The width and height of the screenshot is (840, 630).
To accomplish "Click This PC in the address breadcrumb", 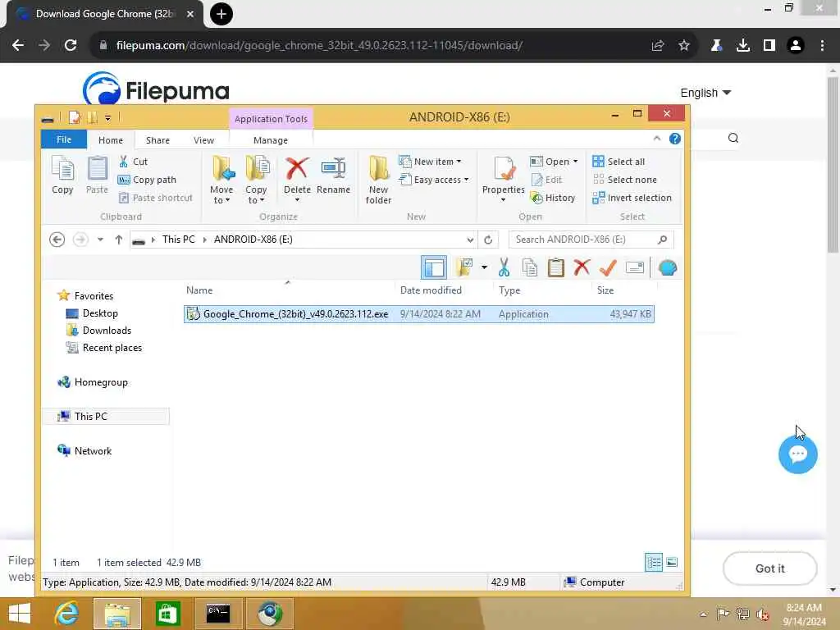I will point(178,239).
